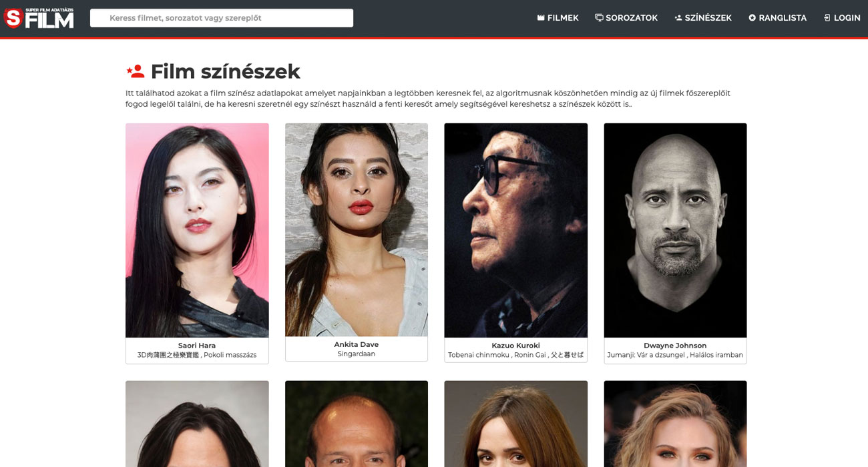Click the S FILM site logo
The height and width of the screenshot is (467, 868).
pos(39,18)
